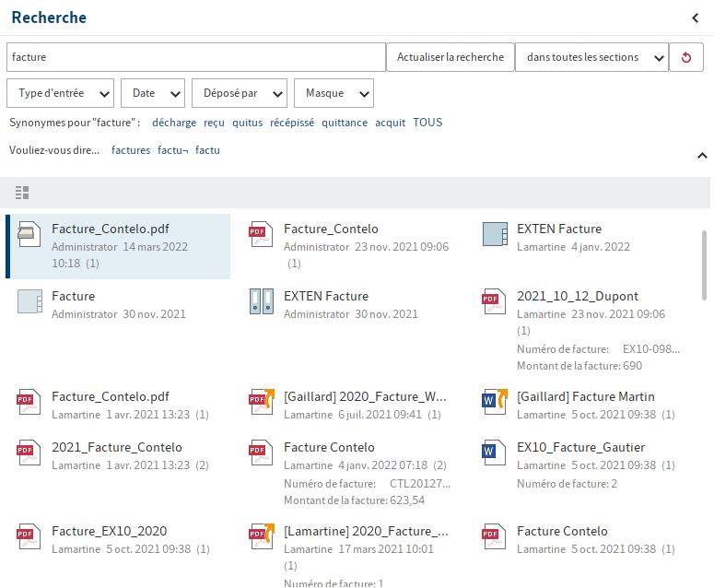Click the PDF icon of 2021_10_12_Dupont
Viewport: 714px width, 588px height.
[494, 301]
